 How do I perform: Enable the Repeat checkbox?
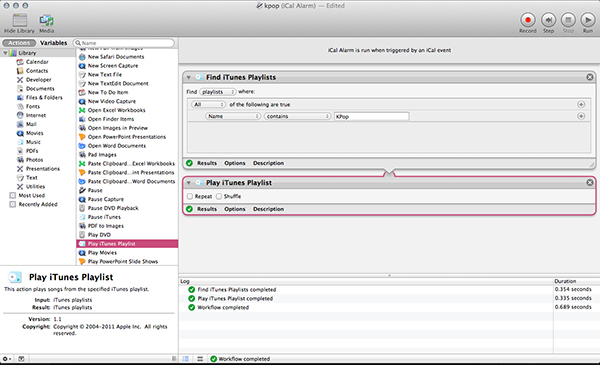pos(190,196)
